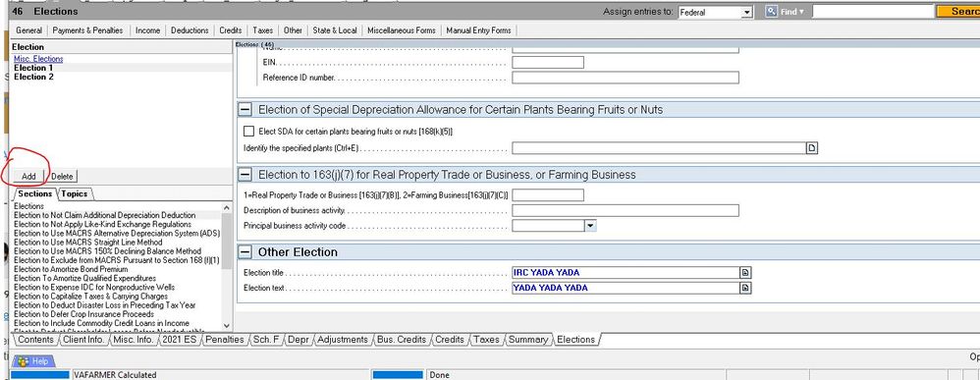The height and width of the screenshot is (380, 980).
Task: Switch to the Topics tab
Action: pos(74,193)
